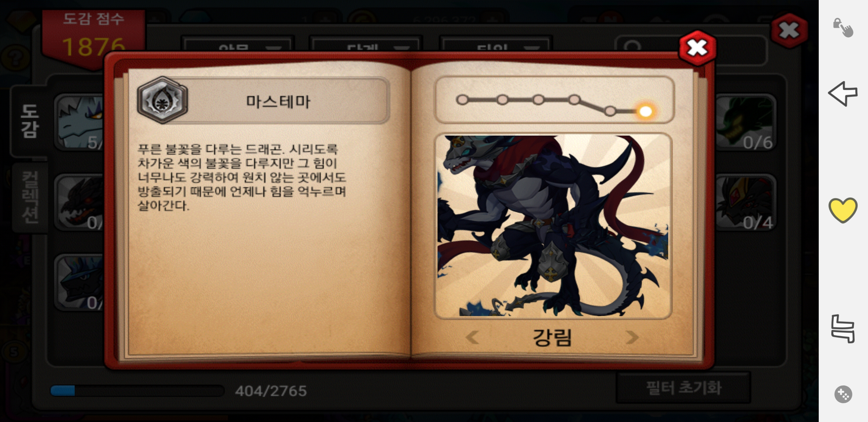Show next form with right chevron

click(631, 337)
